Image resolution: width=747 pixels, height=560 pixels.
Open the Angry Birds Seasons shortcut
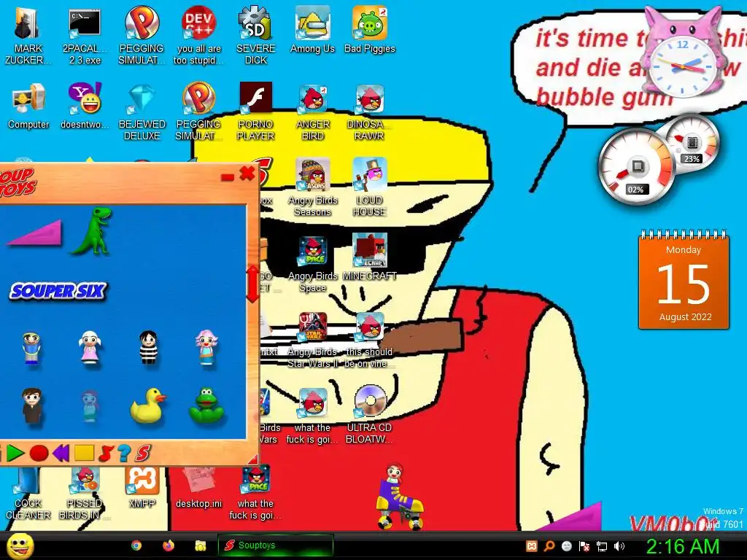[312, 187]
